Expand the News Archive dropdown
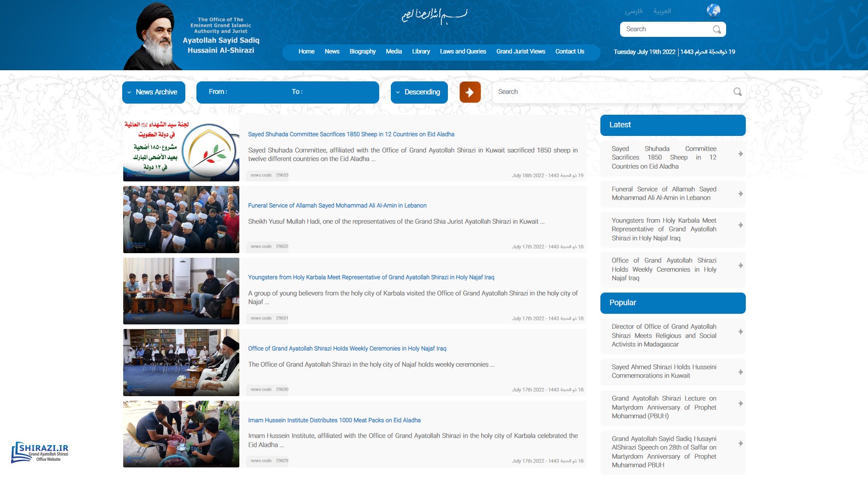Screen dimensions: 868x477 (154, 92)
